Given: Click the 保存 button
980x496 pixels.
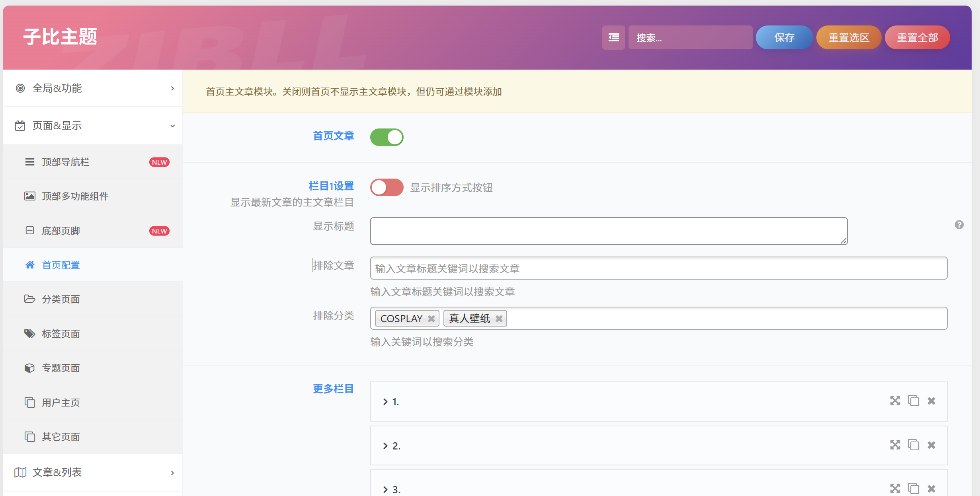Looking at the screenshot, I should click(783, 37).
